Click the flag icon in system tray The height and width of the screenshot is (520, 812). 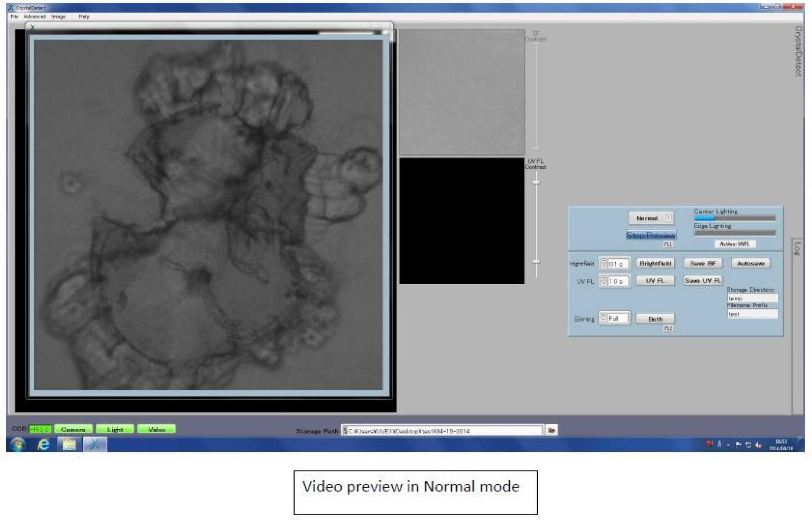click(738, 445)
